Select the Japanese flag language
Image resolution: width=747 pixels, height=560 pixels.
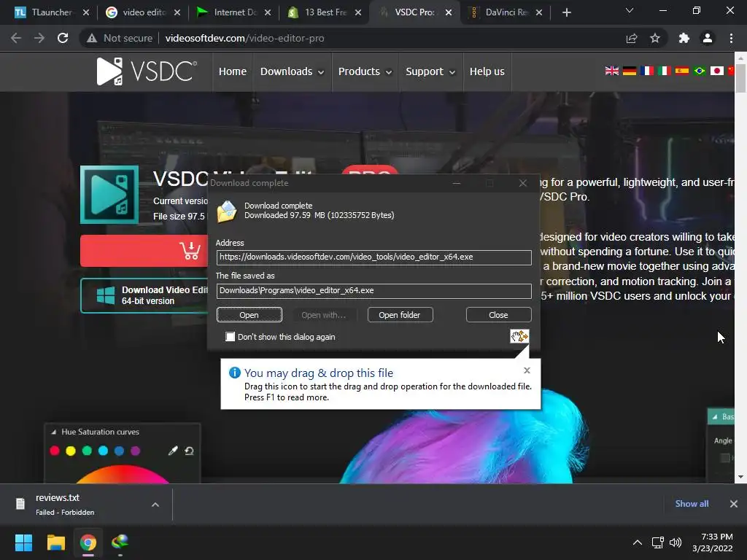717,71
